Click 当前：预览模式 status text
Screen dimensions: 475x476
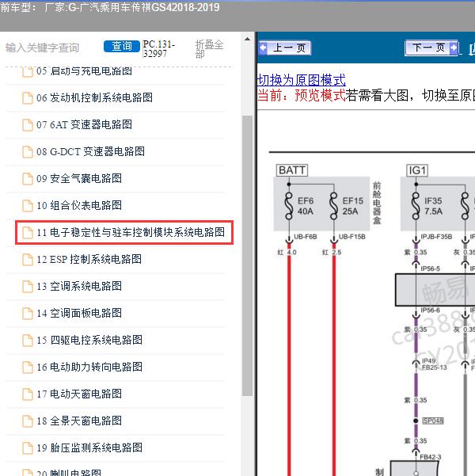click(302, 96)
